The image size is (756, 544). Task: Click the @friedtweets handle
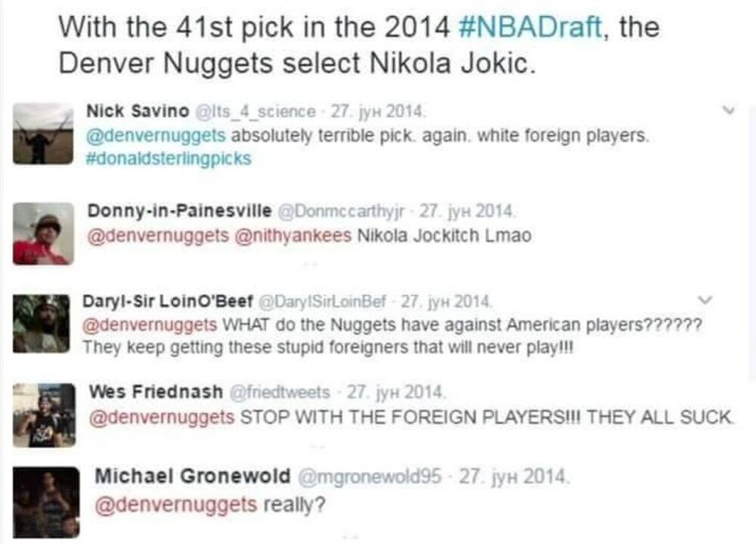[280, 392]
